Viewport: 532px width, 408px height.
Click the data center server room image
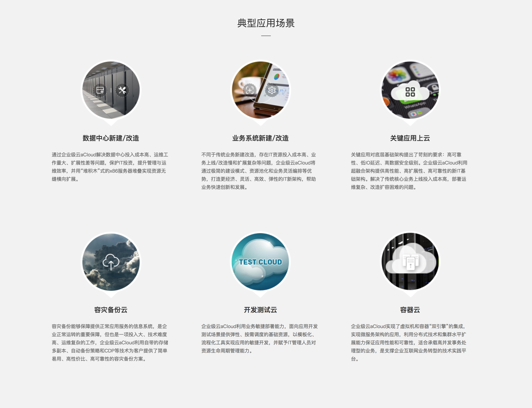point(111,90)
